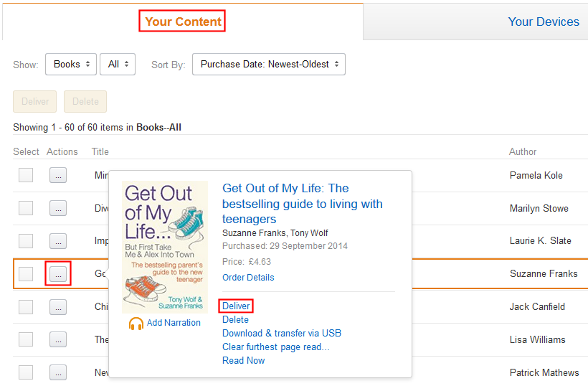The height and width of the screenshot is (386, 588).
Task: Open actions menu for Marilyn Stowe's book
Action: pos(58,208)
